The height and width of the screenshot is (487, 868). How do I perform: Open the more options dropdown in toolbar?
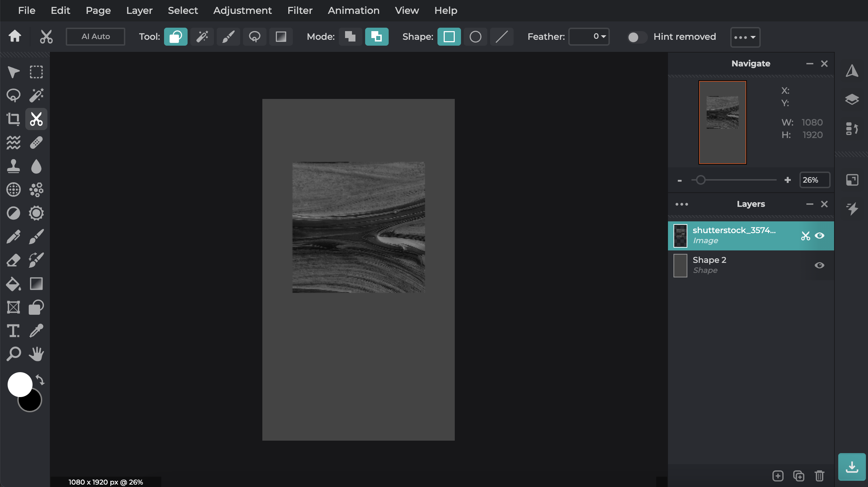(x=745, y=37)
